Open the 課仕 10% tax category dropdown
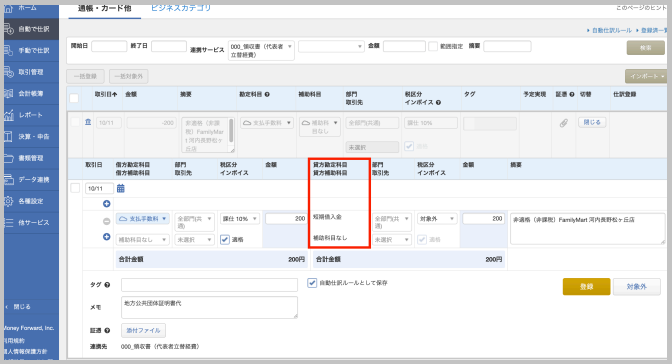Image resolution: width=672 pixels, height=364 pixels. tap(240, 219)
